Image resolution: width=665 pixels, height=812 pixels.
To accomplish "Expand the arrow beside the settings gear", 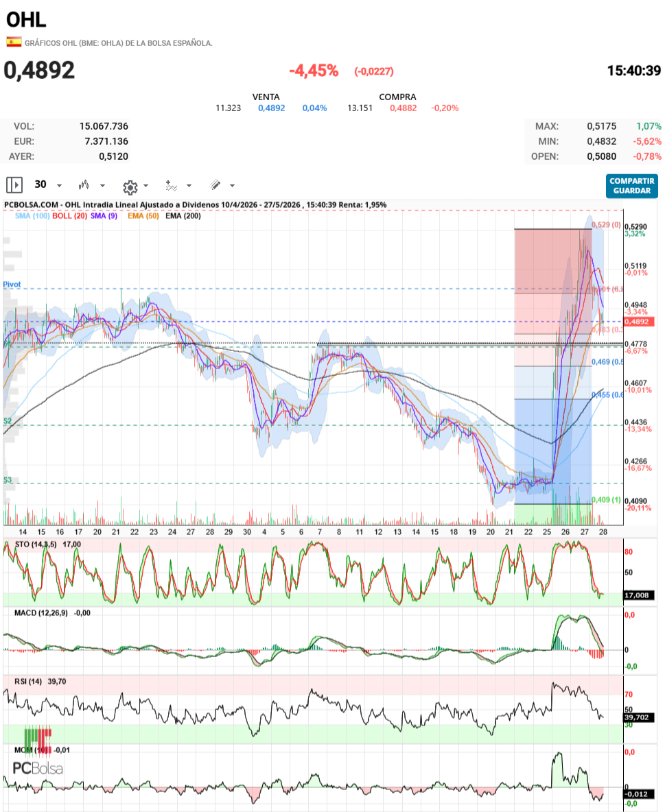I will click(145, 185).
